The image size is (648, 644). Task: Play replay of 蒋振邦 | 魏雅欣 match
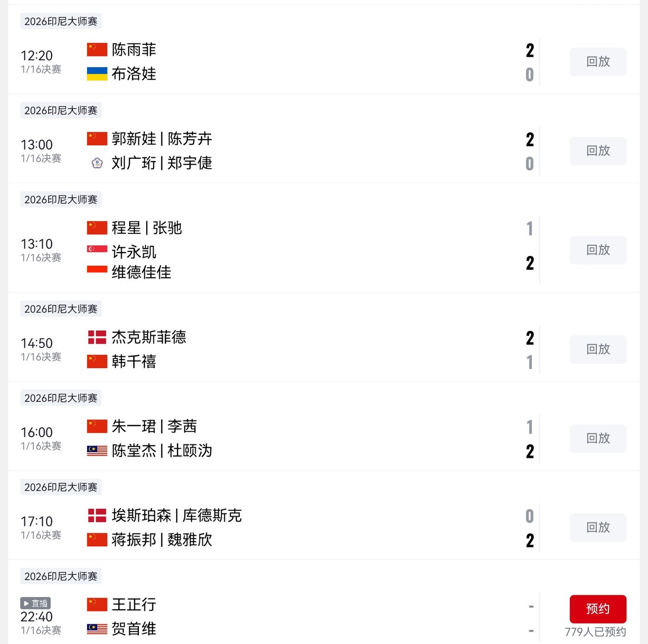click(598, 527)
